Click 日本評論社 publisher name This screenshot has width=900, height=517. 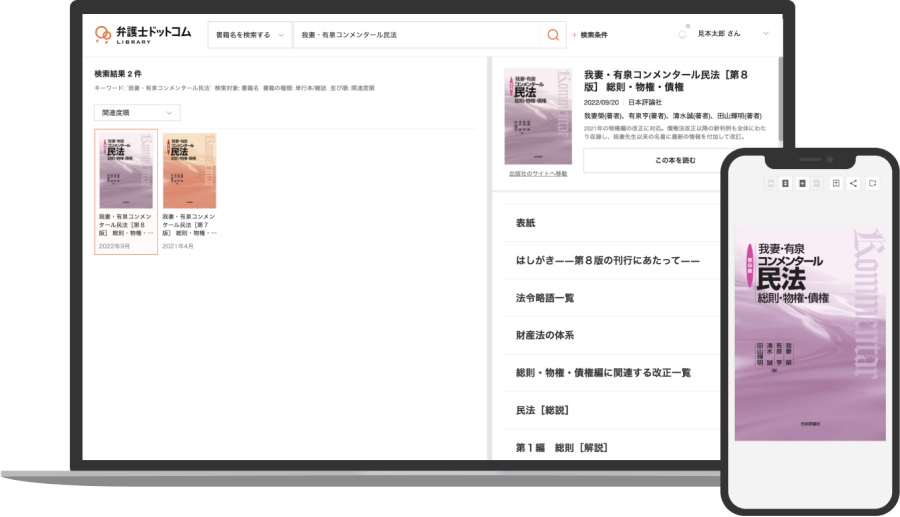pos(645,102)
